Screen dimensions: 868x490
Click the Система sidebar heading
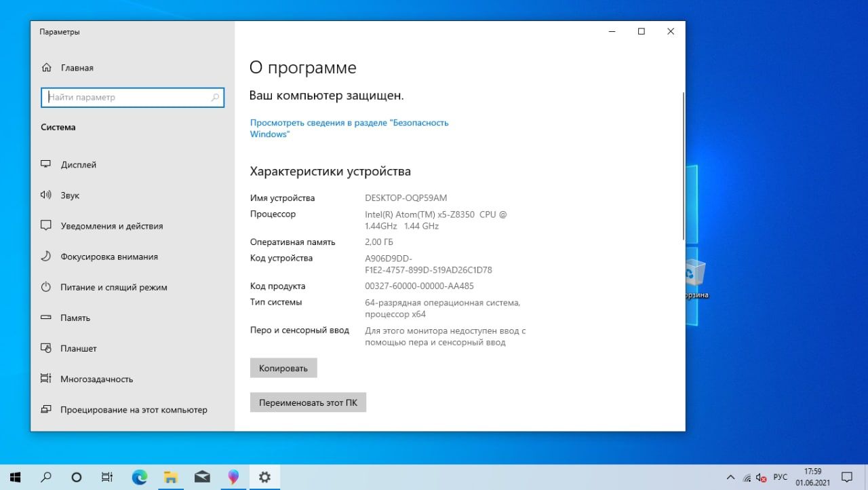(x=58, y=127)
